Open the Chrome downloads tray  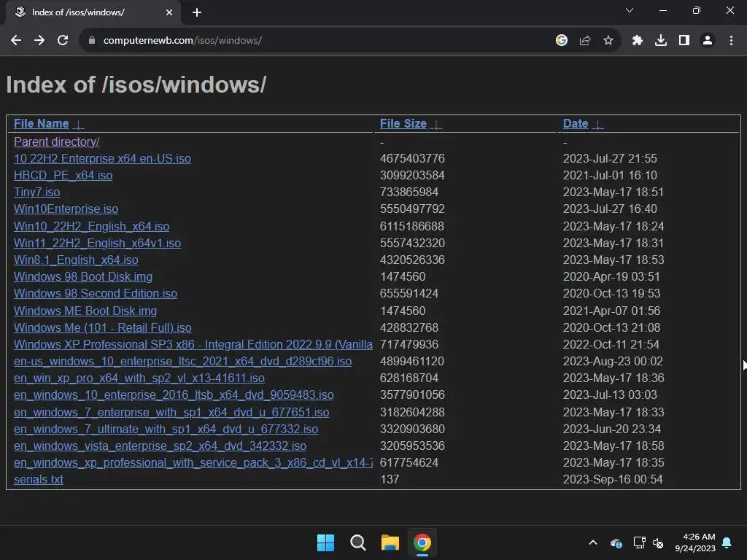click(661, 41)
